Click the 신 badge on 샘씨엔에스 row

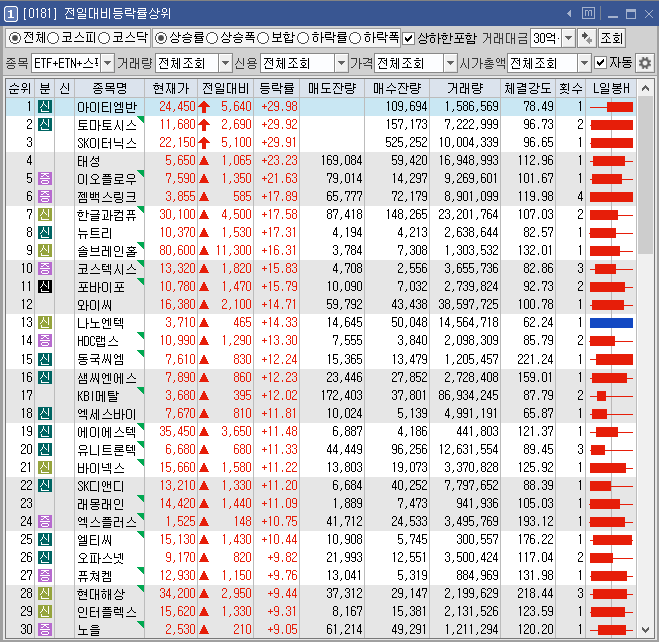tap(45, 377)
